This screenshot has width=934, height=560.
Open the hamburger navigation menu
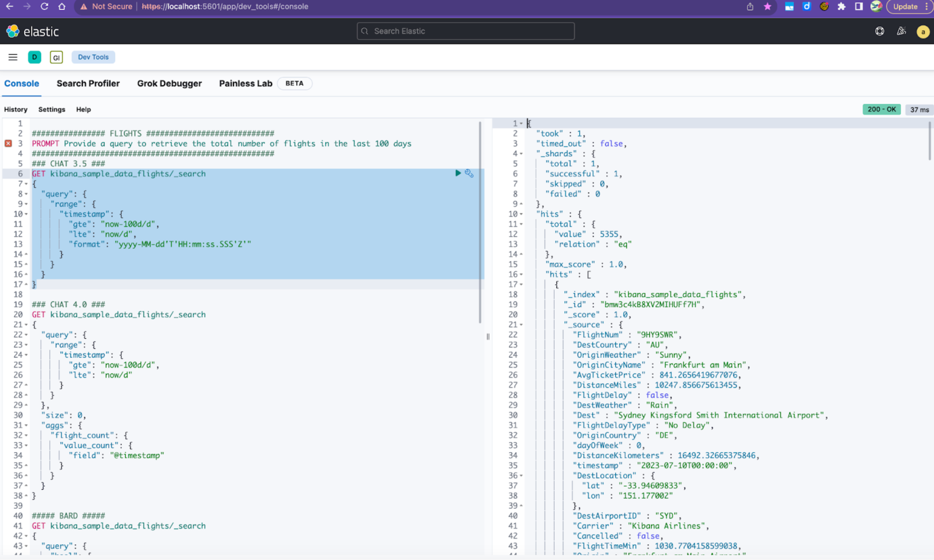[13, 57]
